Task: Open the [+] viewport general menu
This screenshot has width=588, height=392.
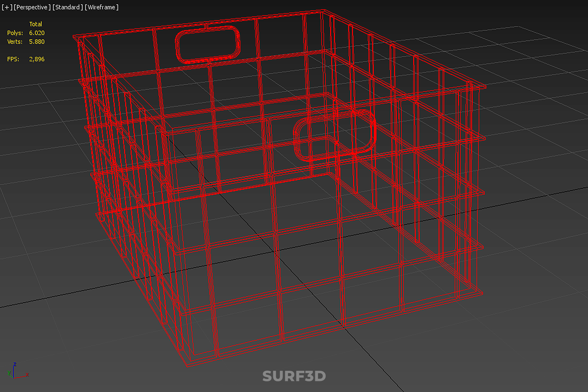Action: 7,7
